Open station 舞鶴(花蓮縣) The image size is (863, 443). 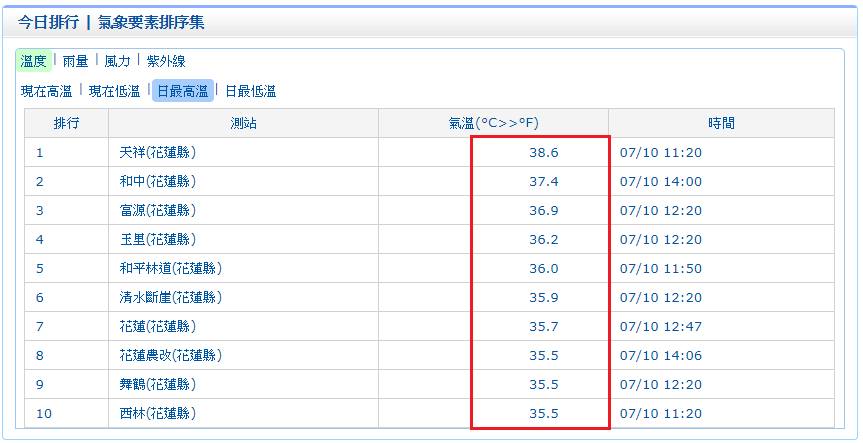pyautogui.click(x=157, y=385)
